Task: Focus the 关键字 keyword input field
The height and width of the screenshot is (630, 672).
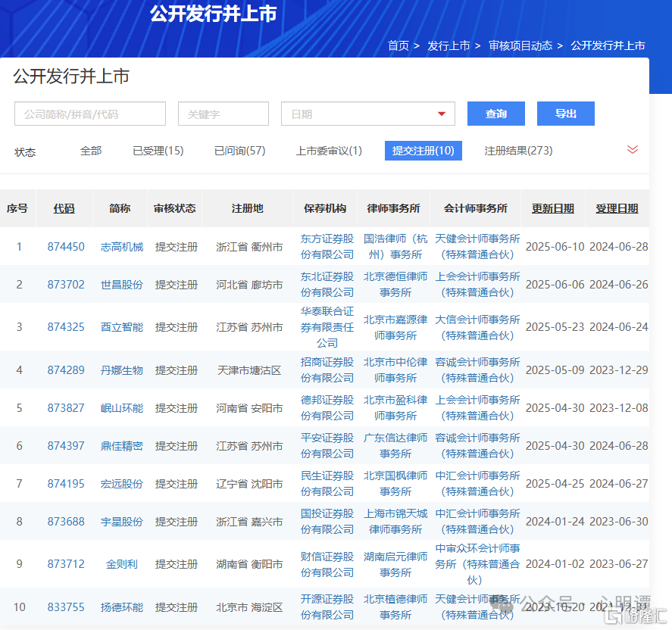Action: click(x=223, y=114)
